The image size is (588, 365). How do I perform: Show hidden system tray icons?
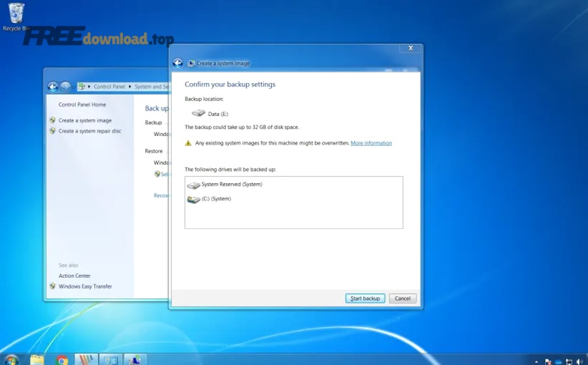click(x=536, y=362)
